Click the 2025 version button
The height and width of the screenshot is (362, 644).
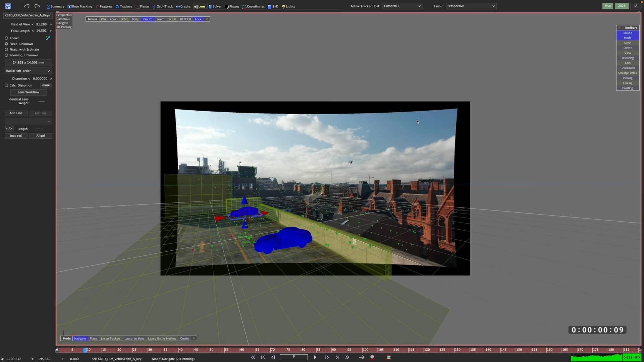point(622,6)
